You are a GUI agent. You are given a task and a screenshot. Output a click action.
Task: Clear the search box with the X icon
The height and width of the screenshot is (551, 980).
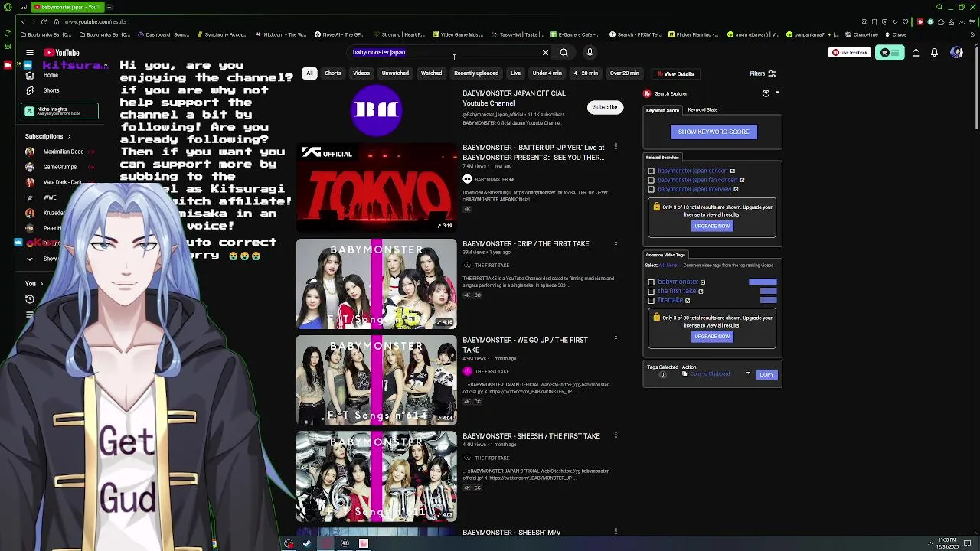tap(545, 53)
